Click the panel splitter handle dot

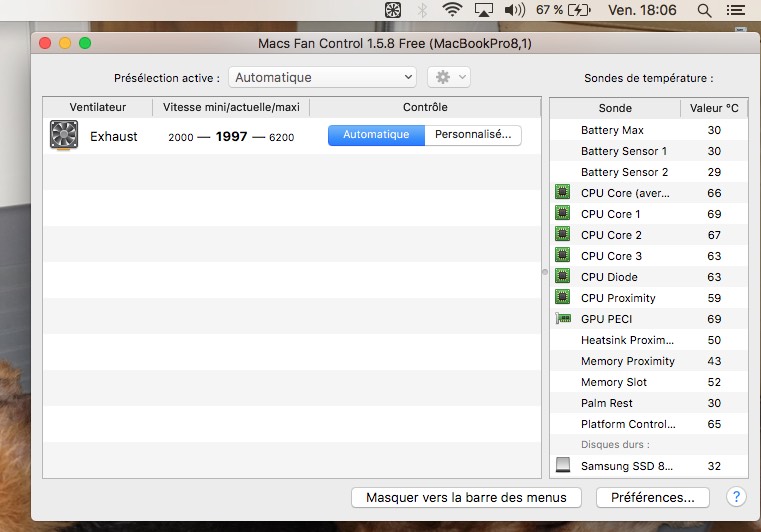(545, 272)
